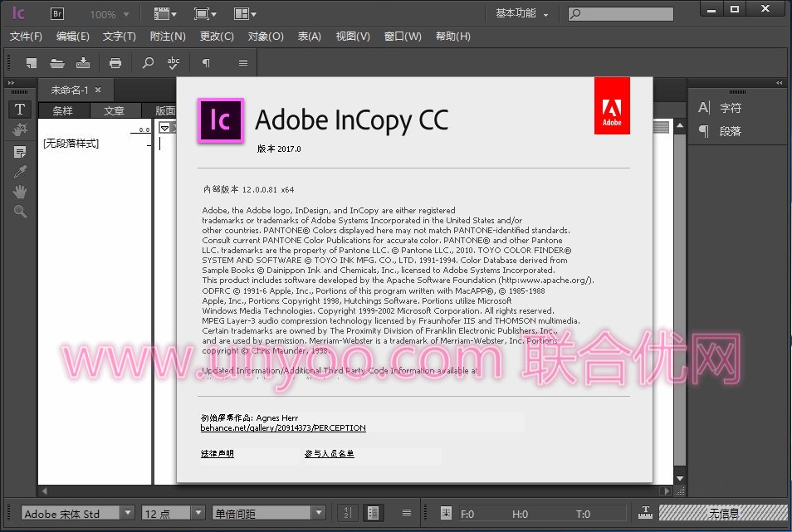Image resolution: width=792 pixels, height=532 pixels.
Task: Open the 视图(V) menu
Action: (353, 37)
